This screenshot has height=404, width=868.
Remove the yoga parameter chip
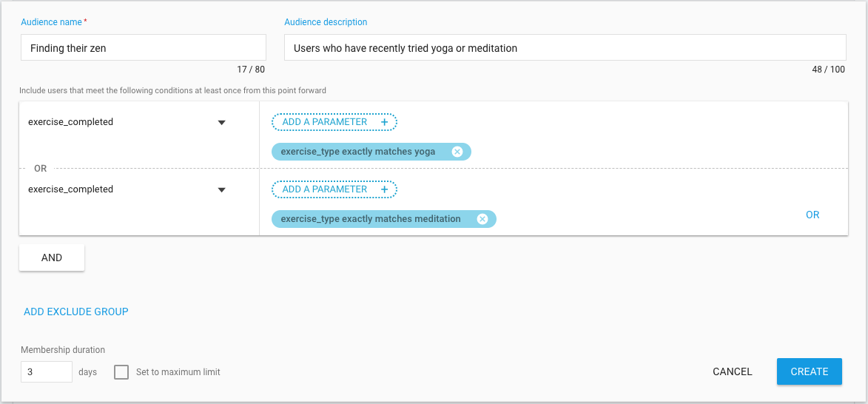click(x=457, y=152)
